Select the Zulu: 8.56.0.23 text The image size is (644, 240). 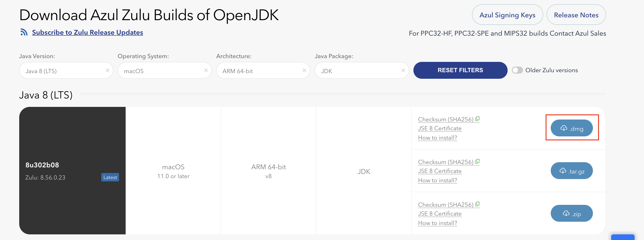(45, 177)
